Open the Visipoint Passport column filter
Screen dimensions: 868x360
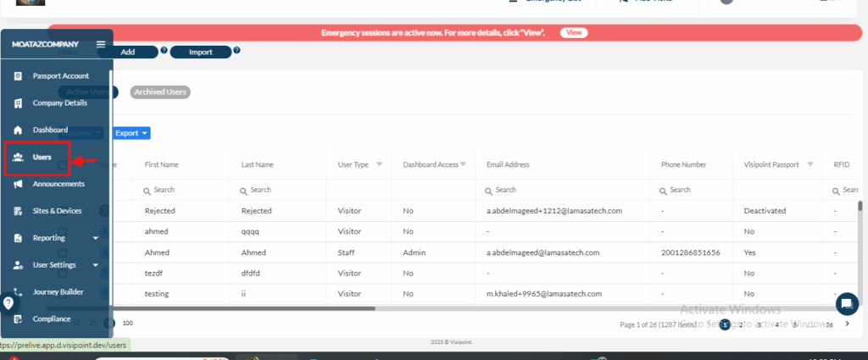pyautogui.click(x=810, y=164)
